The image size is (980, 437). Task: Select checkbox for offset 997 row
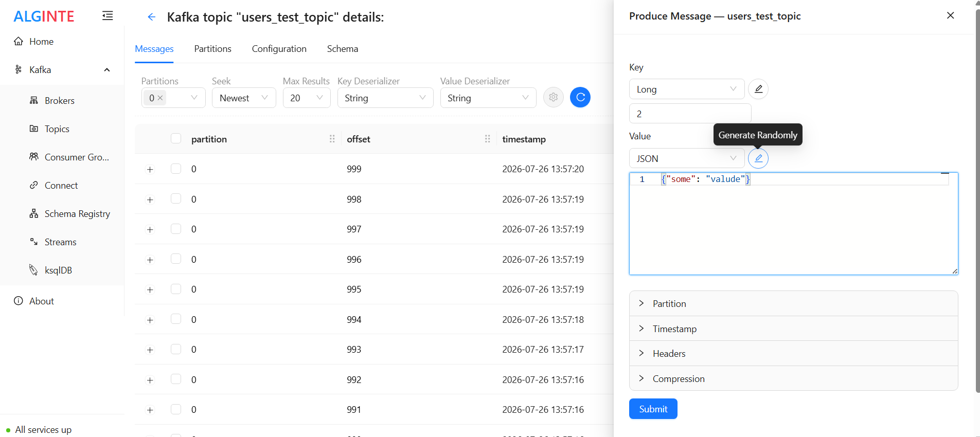[176, 229]
